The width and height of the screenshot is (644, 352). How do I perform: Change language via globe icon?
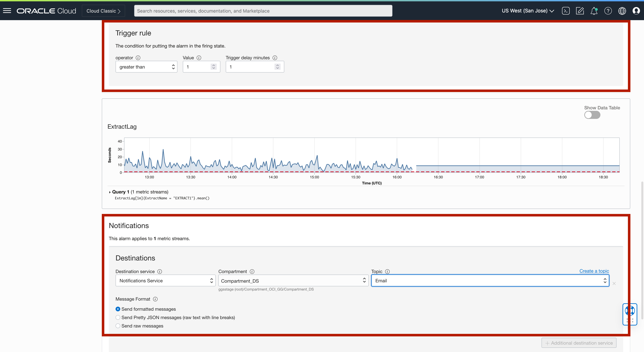point(622,11)
